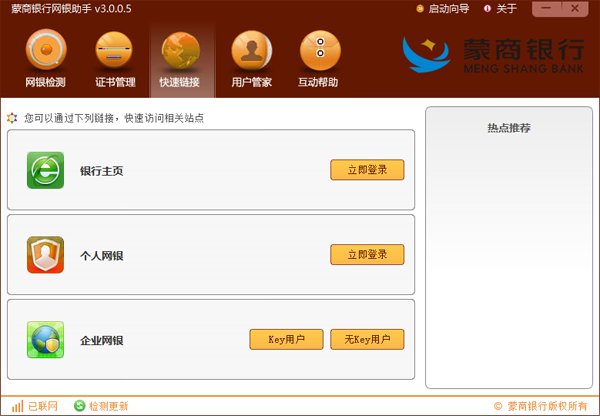
Task: Click the 企业网银 globe shield icon
Action: [x=46, y=340]
